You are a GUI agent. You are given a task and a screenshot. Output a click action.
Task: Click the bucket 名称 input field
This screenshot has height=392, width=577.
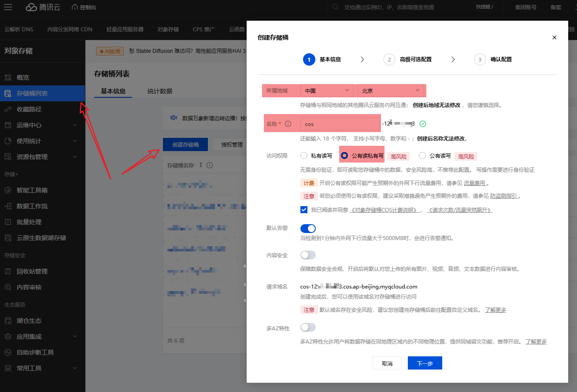point(339,123)
